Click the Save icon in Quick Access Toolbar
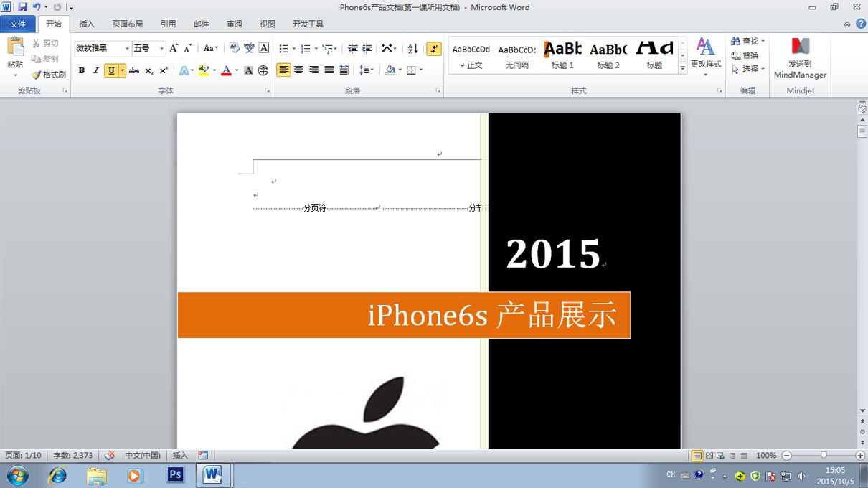Image resolution: width=868 pixels, height=488 pixels. (x=23, y=7)
